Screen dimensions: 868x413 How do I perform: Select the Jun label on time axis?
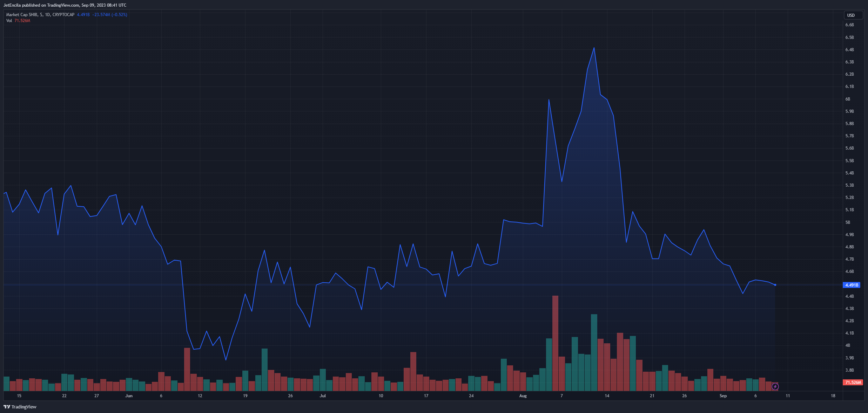(x=129, y=396)
